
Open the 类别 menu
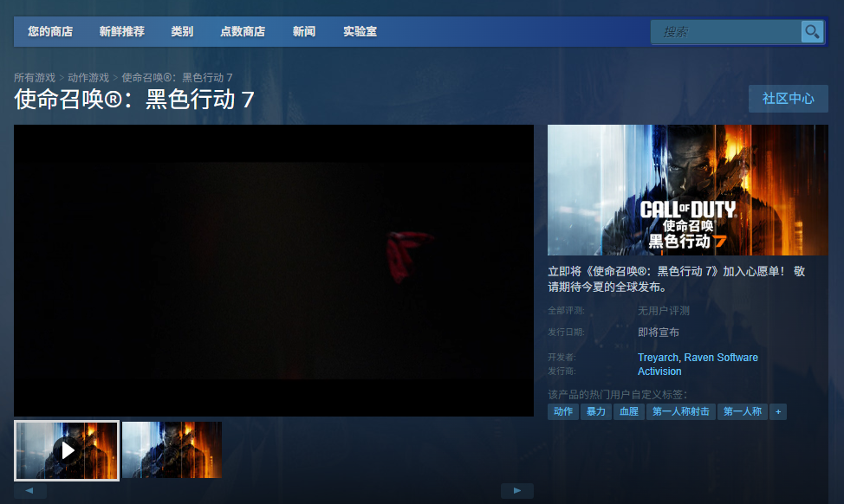[x=182, y=32]
